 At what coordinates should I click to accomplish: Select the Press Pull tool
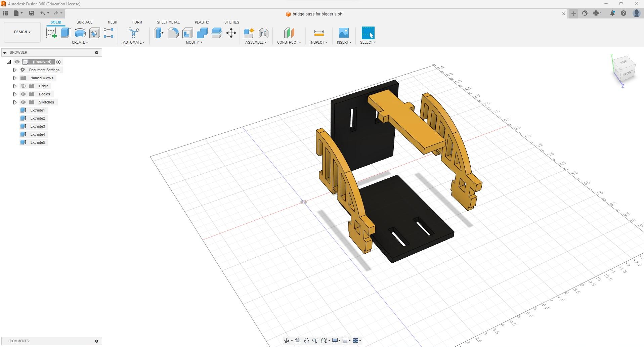click(x=159, y=33)
